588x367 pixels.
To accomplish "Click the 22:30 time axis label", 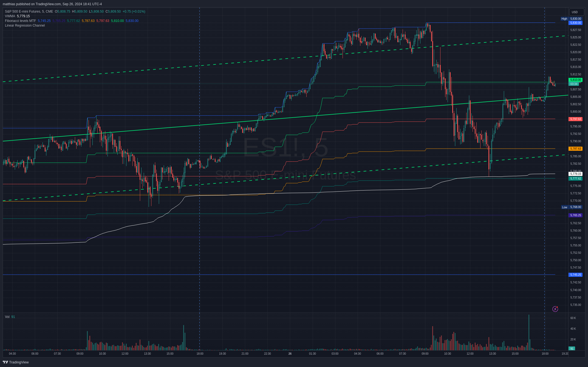I will (x=267, y=354).
